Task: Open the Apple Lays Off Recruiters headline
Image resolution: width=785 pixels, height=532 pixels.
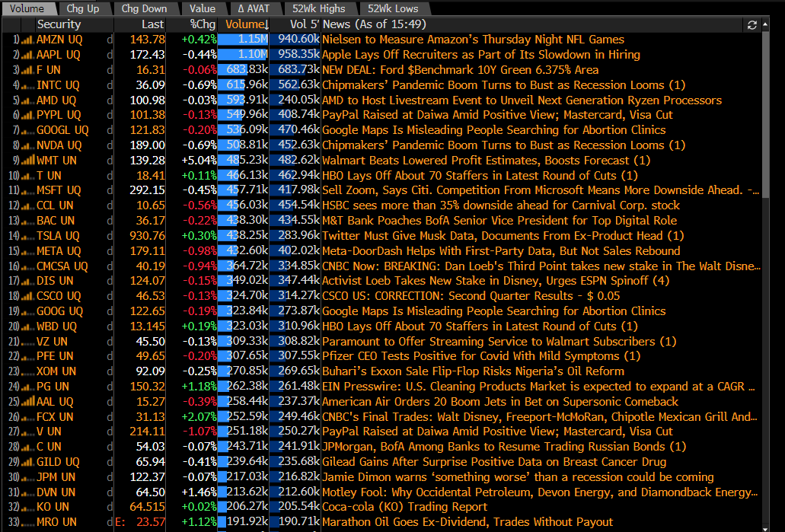Action: click(x=481, y=55)
